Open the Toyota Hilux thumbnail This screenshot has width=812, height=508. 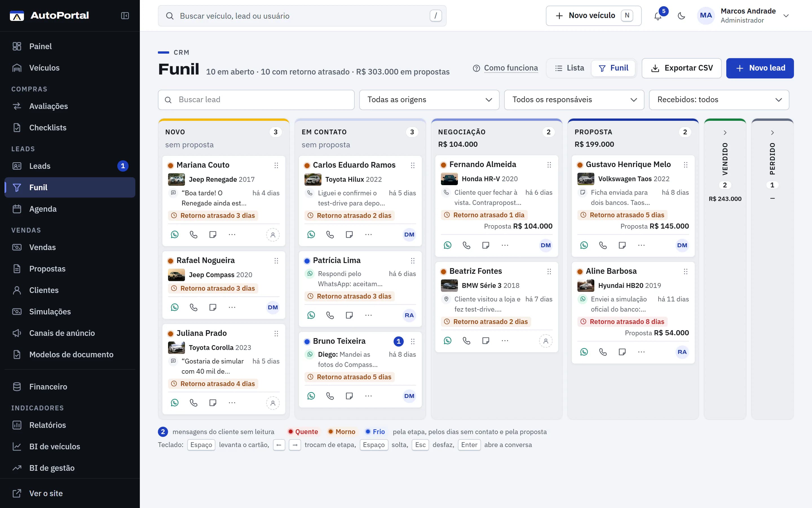[x=313, y=179]
